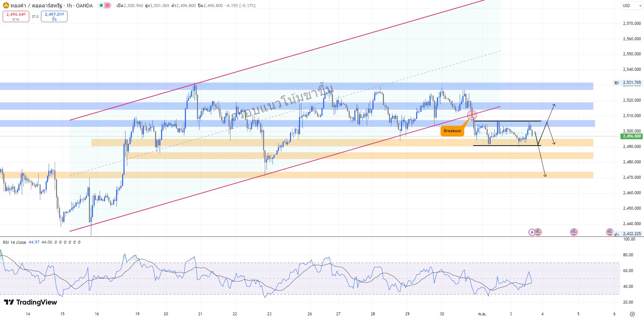Select the orange Breakout callout label
Image resolution: width=644 pixels, height=318 pixels.
[452, 131]
